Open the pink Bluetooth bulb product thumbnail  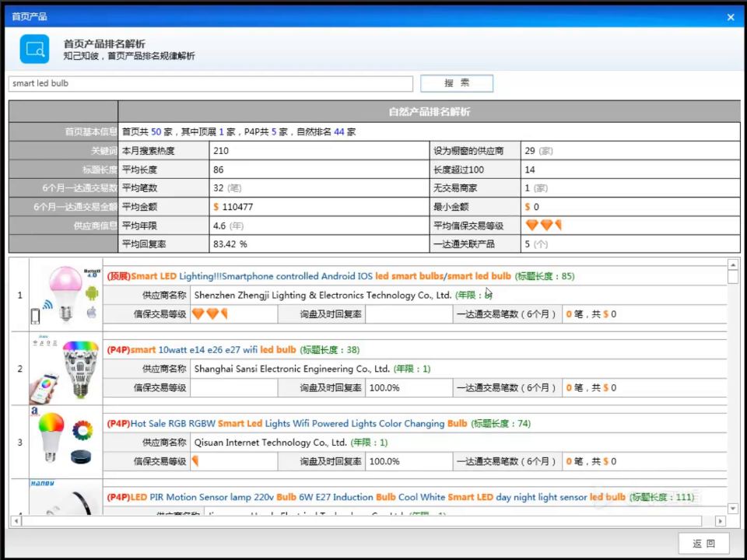click(65, 296)
